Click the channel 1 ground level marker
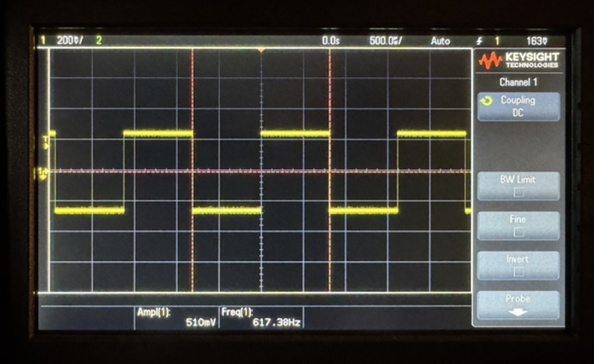This screenshot has width=594, height=364. coord(42,173)
